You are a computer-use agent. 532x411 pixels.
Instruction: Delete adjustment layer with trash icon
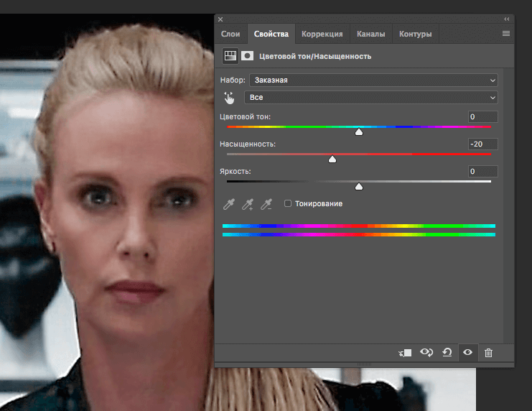click(x=488, y=352)
